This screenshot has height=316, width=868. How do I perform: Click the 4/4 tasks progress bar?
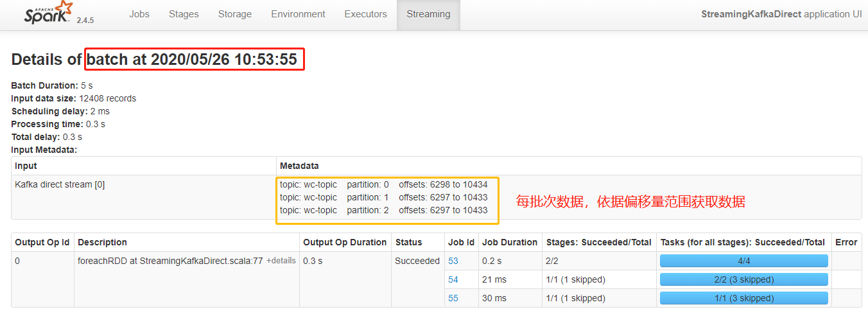coord(744,261)
